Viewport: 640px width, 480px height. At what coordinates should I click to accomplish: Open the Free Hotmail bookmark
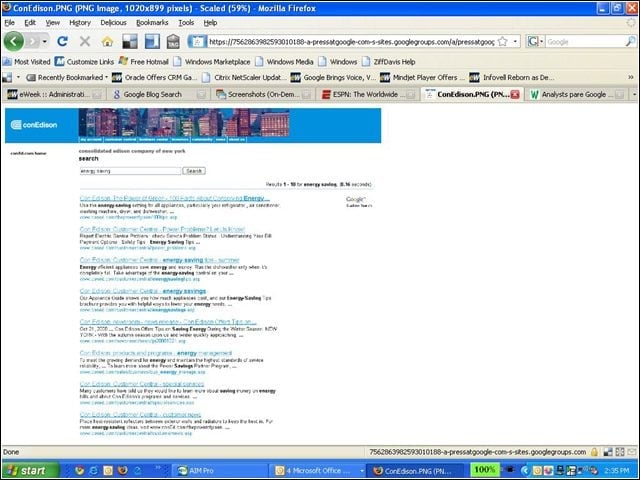(144, 62)
